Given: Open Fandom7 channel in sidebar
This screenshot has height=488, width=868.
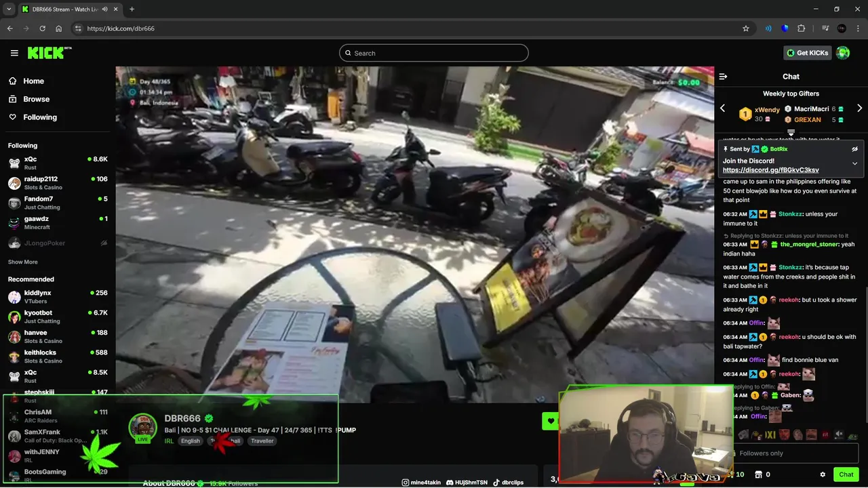Looking at the screenshot, I should 58,203.
